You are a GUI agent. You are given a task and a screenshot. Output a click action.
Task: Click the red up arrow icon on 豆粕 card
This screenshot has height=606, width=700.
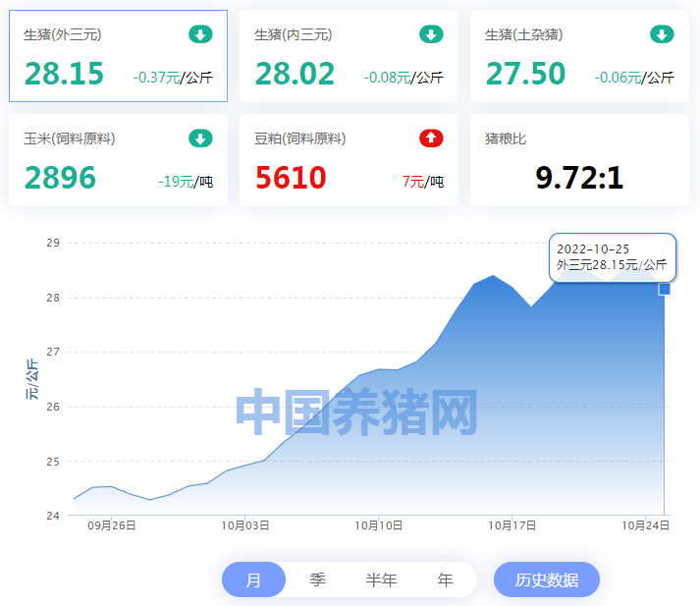[431, 138]
